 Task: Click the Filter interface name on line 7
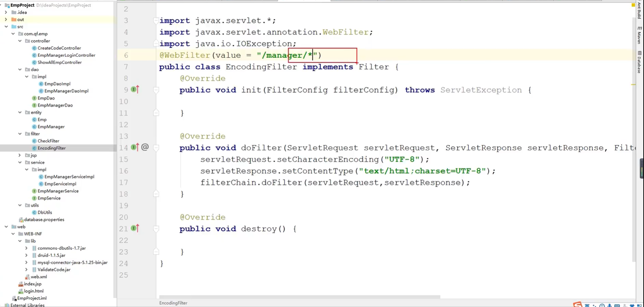point(374,67)
